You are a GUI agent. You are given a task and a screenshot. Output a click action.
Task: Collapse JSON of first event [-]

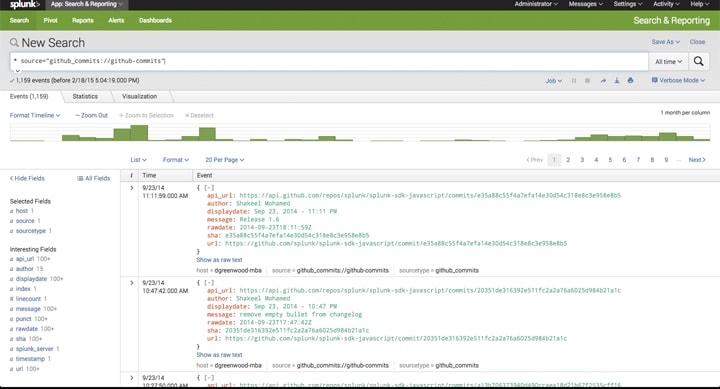pos(209,188)
